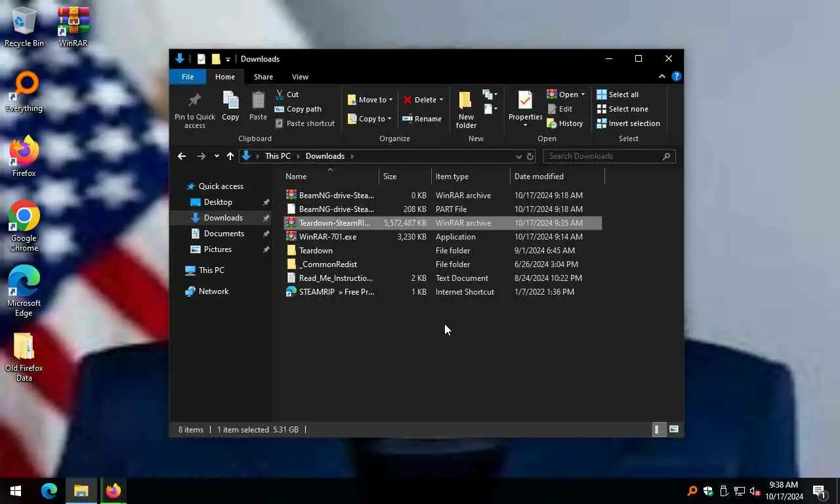Click the Edit button in Open group
The image size is (840, 504).
560,109
